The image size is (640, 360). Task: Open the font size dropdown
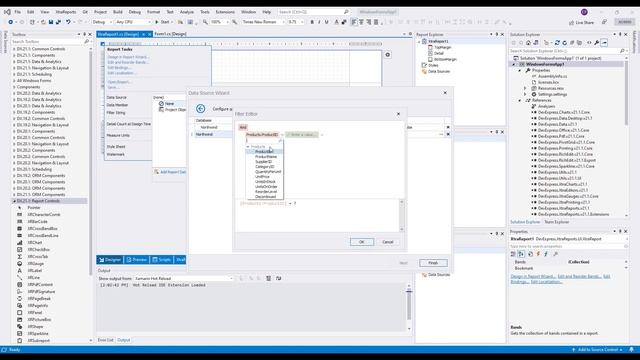296,22
